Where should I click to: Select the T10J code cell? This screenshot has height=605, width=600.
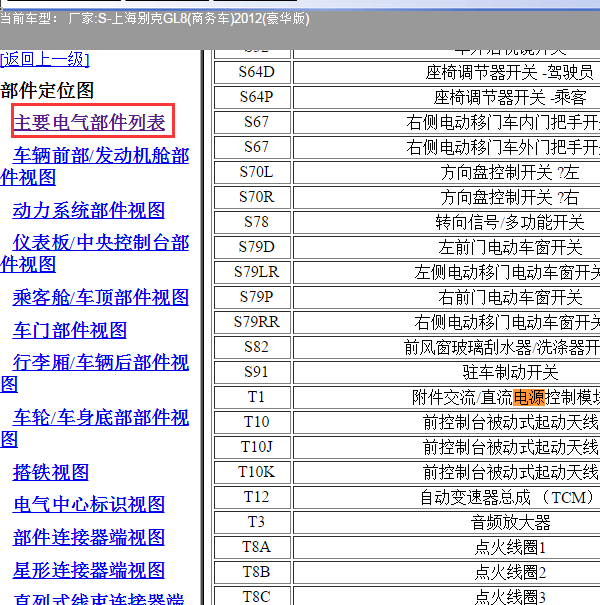pyautogui.click(x=253, y=447)
